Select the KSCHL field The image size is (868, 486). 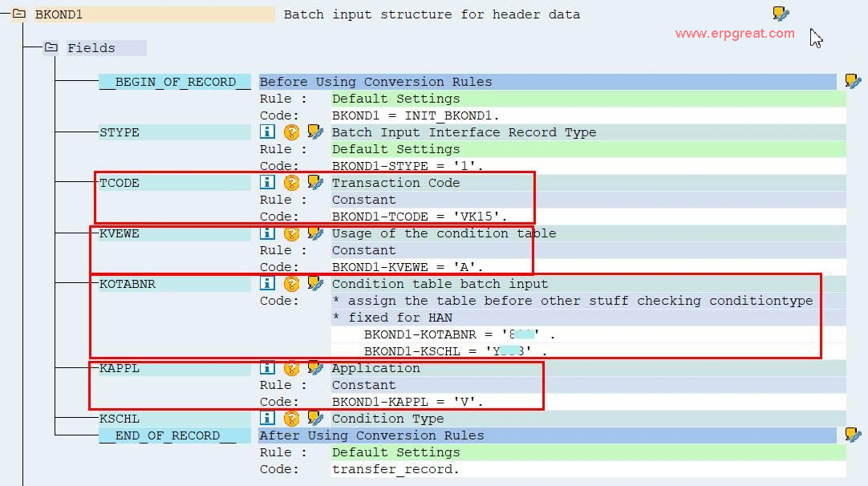[175, 419]
